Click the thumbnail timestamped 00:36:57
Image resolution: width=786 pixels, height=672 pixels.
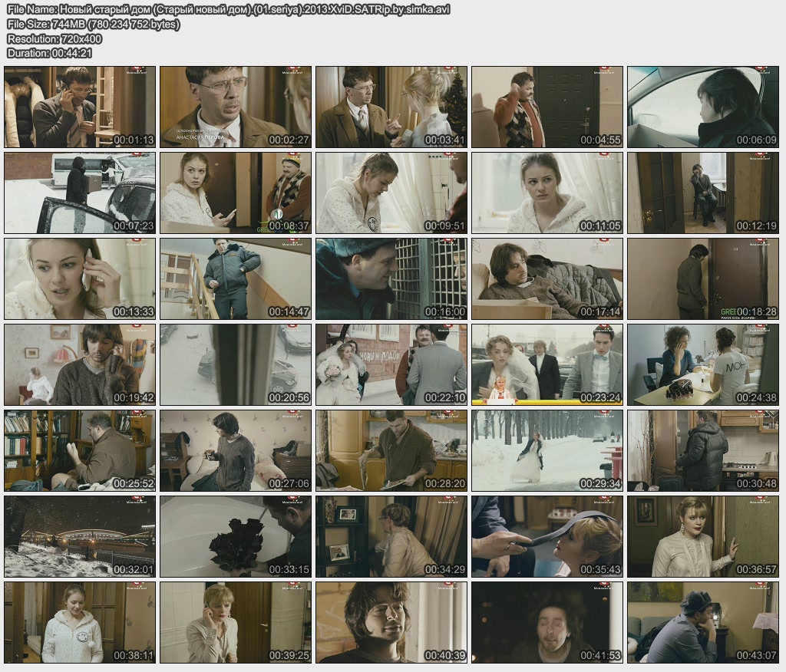click(x=702, y=536)
